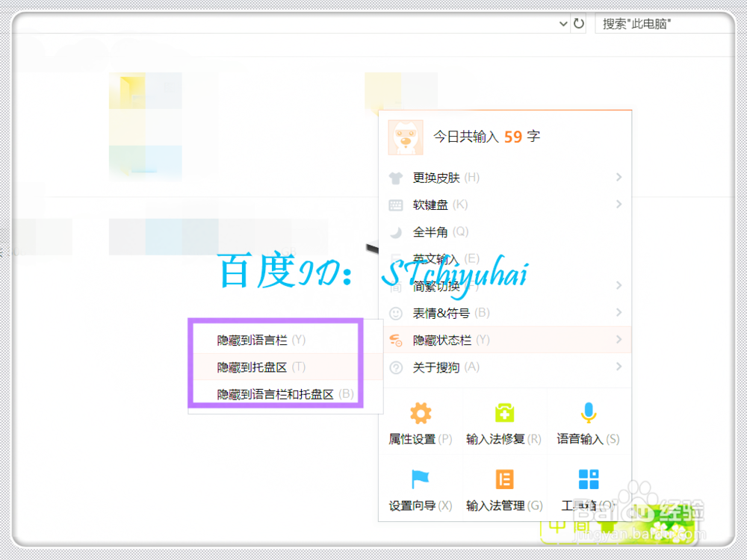Viewport: 747px width, 560px height.
Task: Expand the 简繁切换 submenu arrow
Action: (619, 285)
